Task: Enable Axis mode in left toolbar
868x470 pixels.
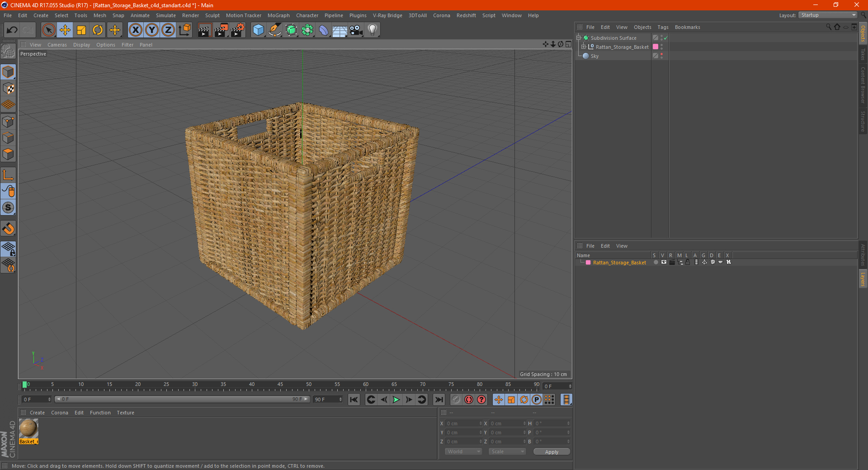Action: pos(8,175)
